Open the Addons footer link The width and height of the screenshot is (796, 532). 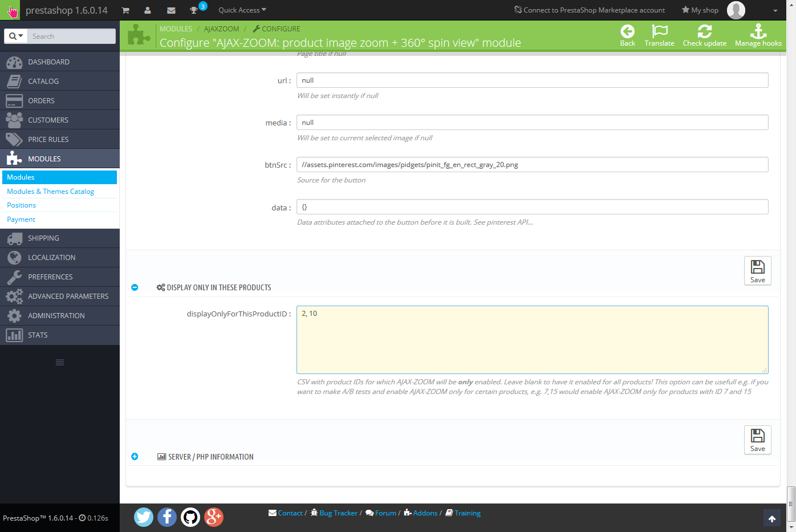421,513
